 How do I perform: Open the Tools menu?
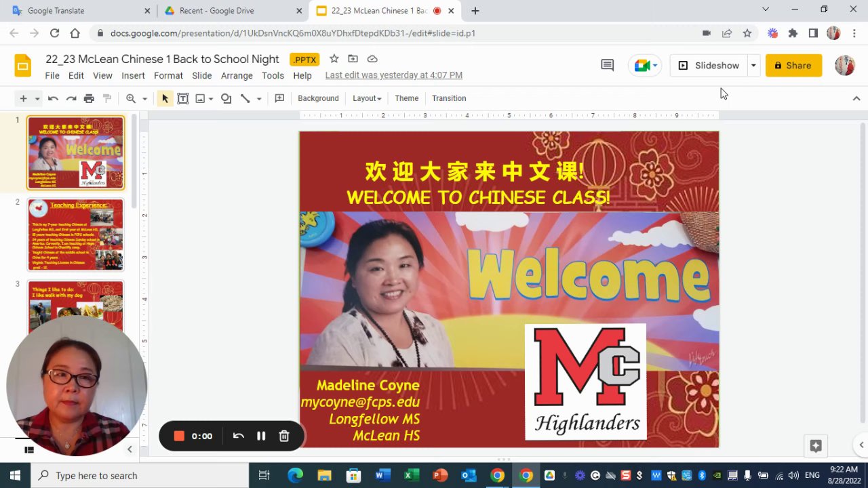pos(273,76)
